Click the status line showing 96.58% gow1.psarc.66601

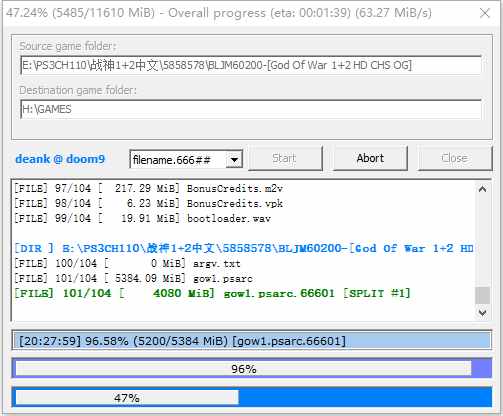(x=252, y=341)
